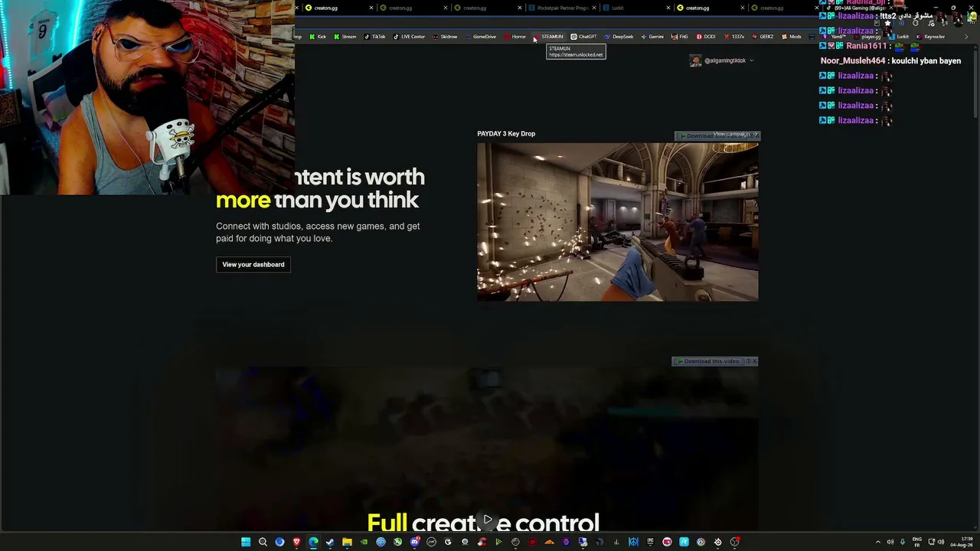Switch to Microsoft Edge on taskbar
This screenshot has height=551, width=980.
coord(313,542)
